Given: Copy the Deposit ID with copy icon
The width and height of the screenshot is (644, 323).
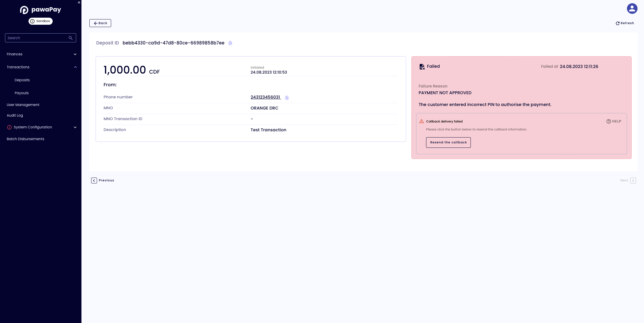Looking at the screenshot, I should 230,43.
